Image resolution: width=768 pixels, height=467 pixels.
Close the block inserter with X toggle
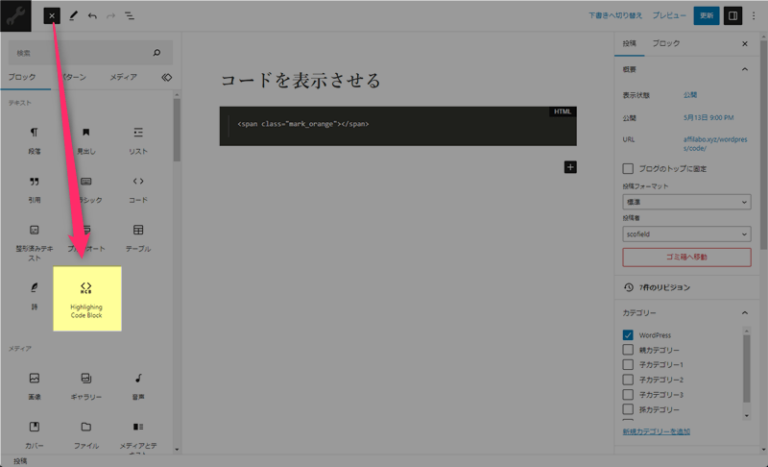click(52, 16)
